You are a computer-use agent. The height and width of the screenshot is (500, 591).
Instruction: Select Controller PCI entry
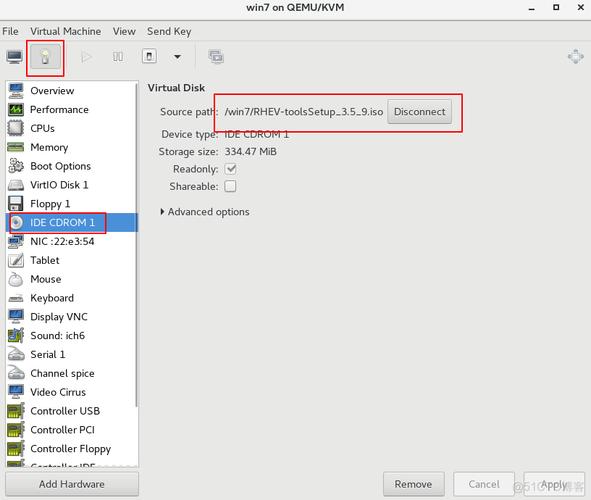point(71,430)
